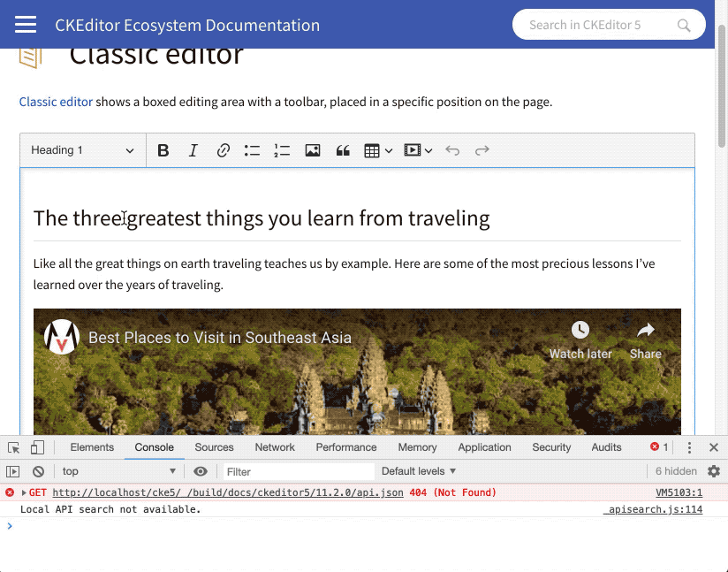Click the search magnifier icon
Viewport: 728px width, 572px height.
click(x=684, y=25)
